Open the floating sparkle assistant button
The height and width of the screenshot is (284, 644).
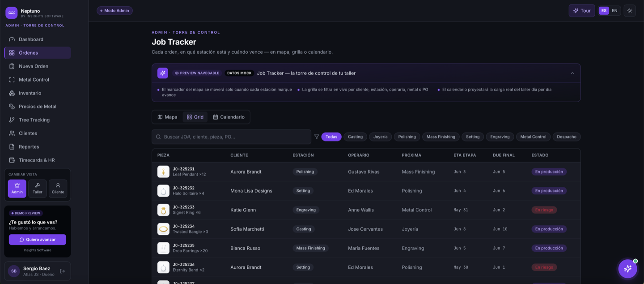627,269
